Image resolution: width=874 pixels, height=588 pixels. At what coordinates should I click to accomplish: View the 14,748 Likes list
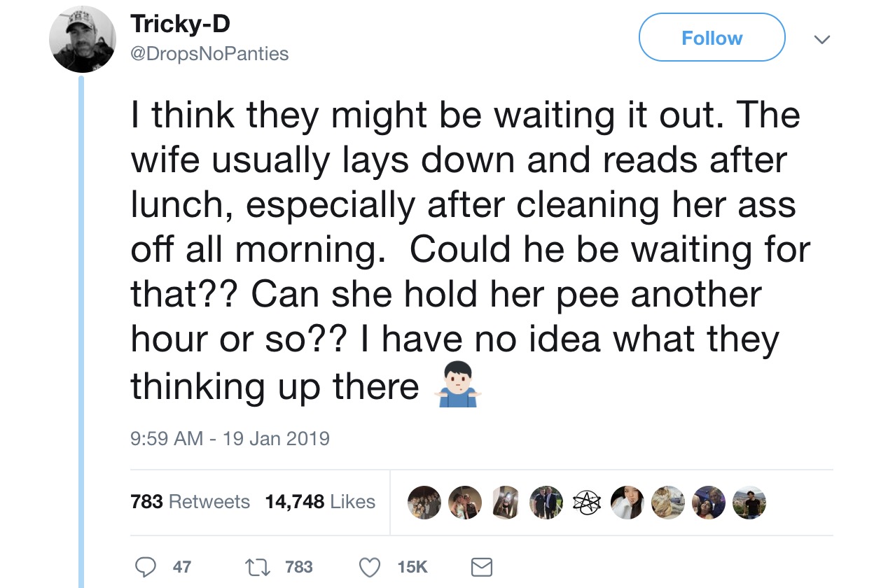(320, 502)
